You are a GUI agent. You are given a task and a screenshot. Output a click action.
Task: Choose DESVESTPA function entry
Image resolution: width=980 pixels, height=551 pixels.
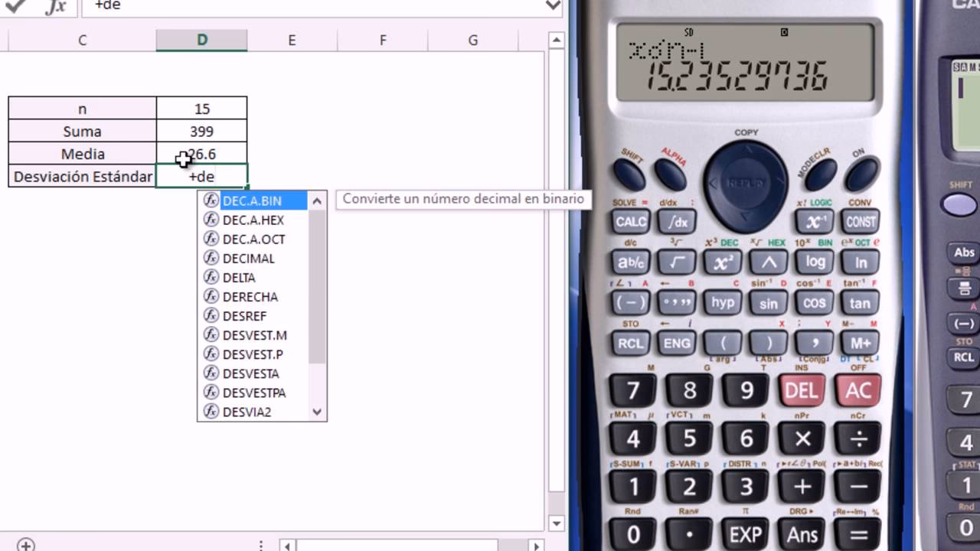[255, 393]
